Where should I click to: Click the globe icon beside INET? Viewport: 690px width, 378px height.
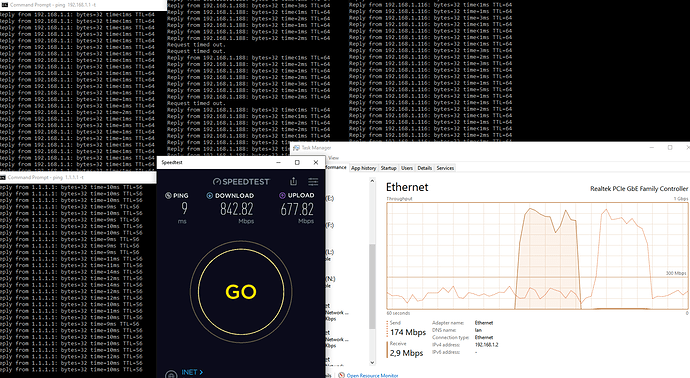tap(171, 374)
